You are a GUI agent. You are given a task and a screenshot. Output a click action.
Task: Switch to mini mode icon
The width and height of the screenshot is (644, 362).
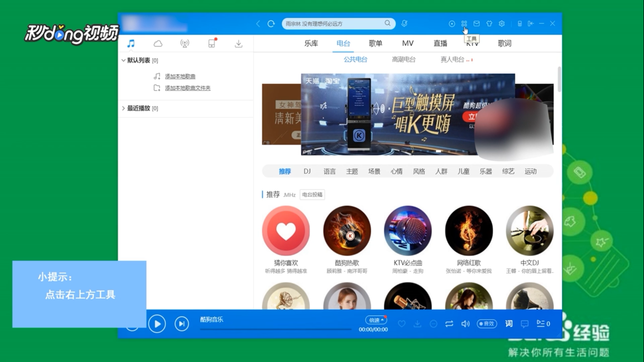coord(530,24)
